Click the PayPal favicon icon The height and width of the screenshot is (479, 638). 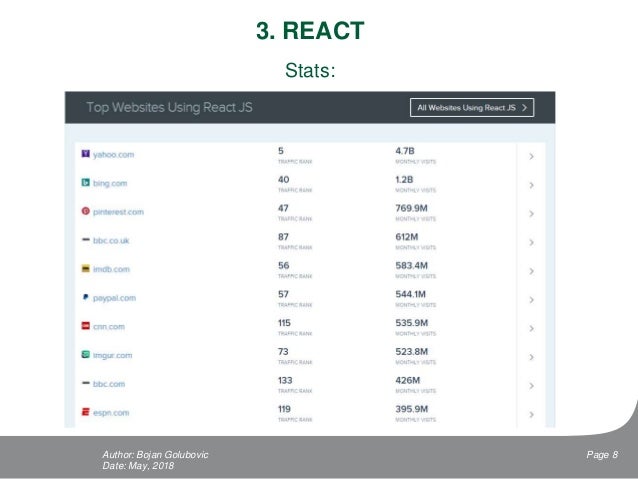point(85,297)
